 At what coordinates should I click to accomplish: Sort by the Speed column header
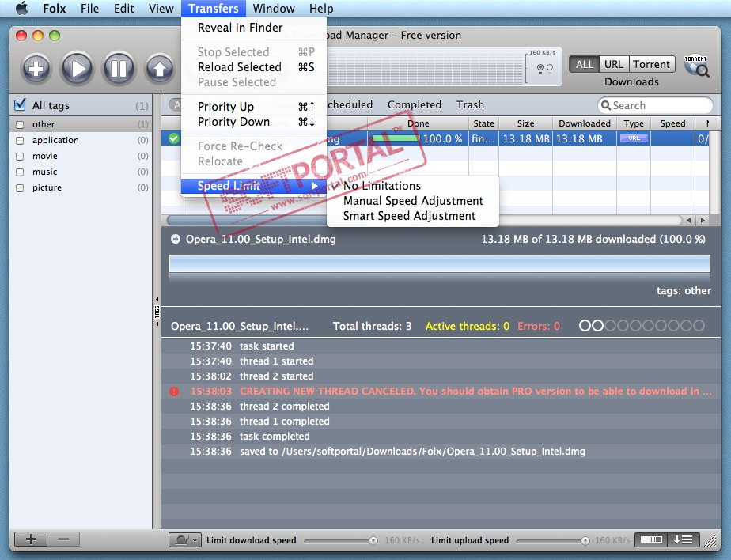pyautogui.click(x=672, y=123)
